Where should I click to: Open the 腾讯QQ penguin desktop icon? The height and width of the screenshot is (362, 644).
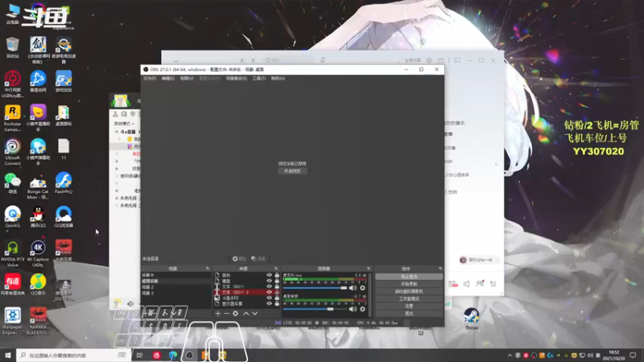point(38,216)
